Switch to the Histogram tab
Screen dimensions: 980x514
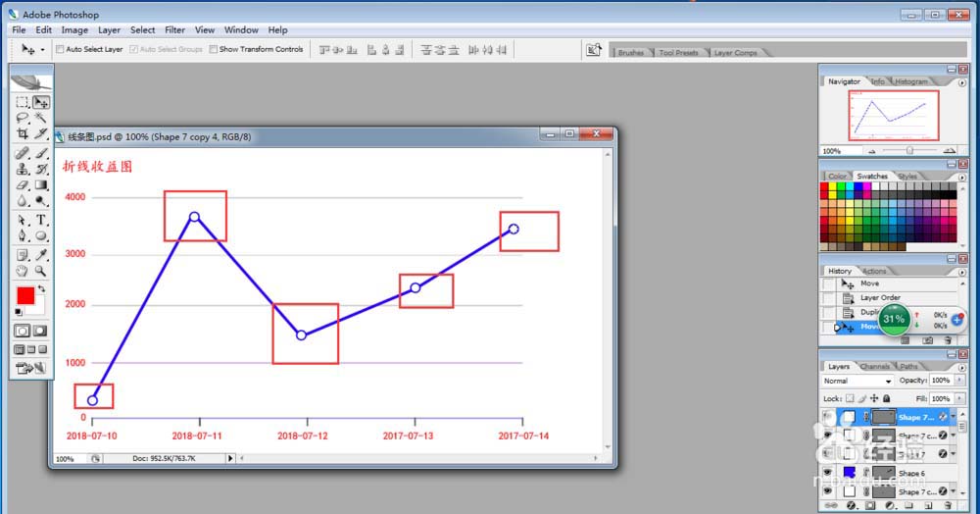[910, 82]
